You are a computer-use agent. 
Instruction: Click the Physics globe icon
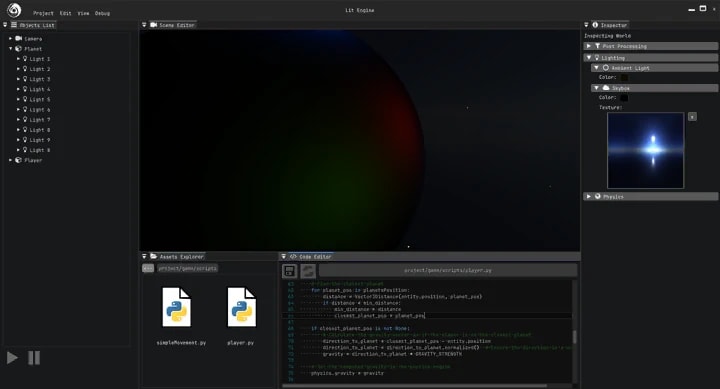[x=597, y=196]
